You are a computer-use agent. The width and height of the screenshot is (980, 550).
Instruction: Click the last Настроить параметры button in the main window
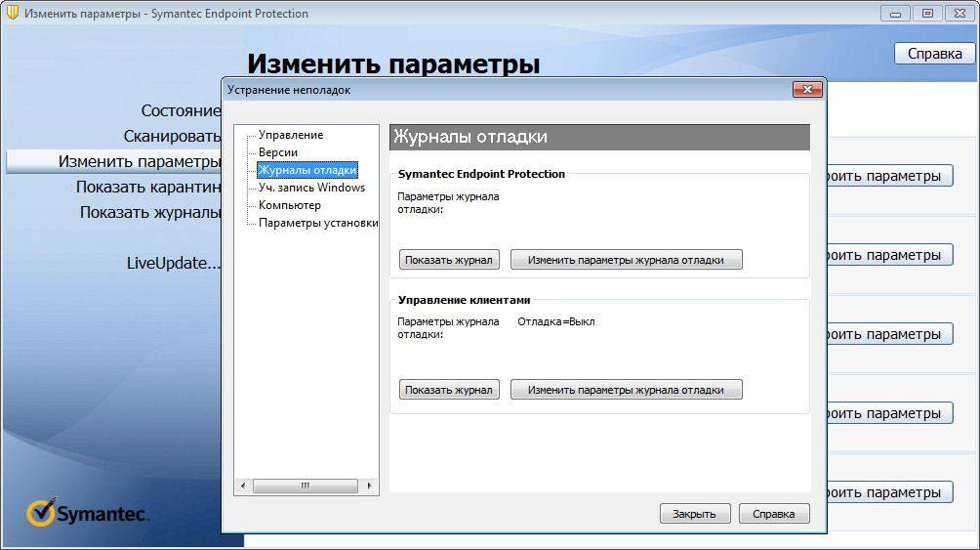click(x=889, y=492)
